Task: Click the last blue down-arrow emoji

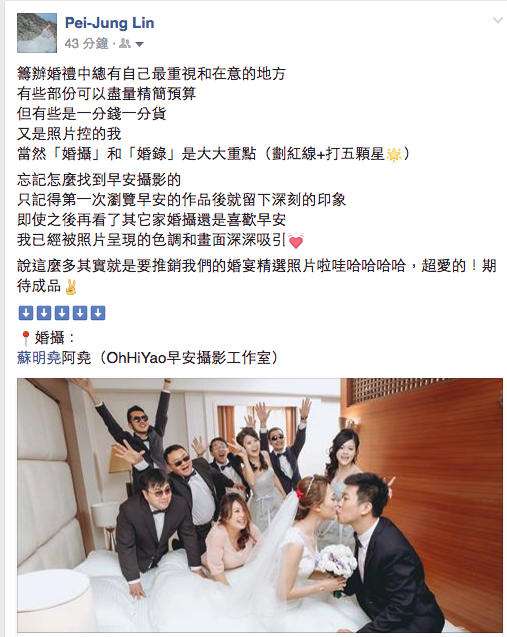Action: (x=98, y=313)
